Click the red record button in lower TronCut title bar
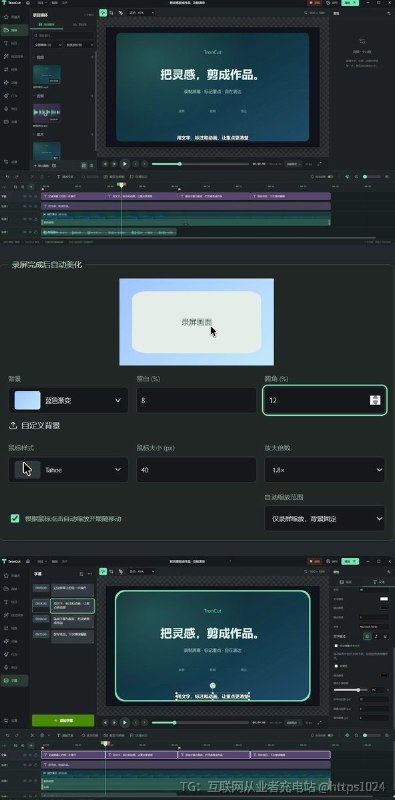The width and height of the screenshot is (395, 800). pos(314,561)
